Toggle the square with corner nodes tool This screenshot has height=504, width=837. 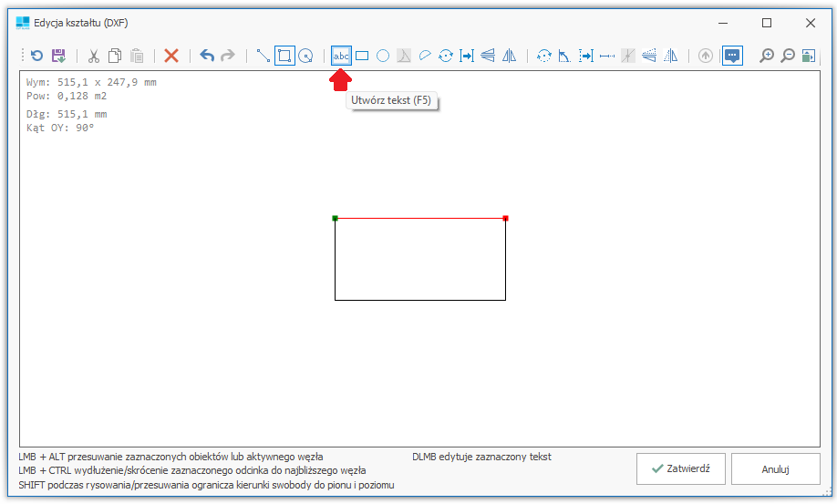284,56
